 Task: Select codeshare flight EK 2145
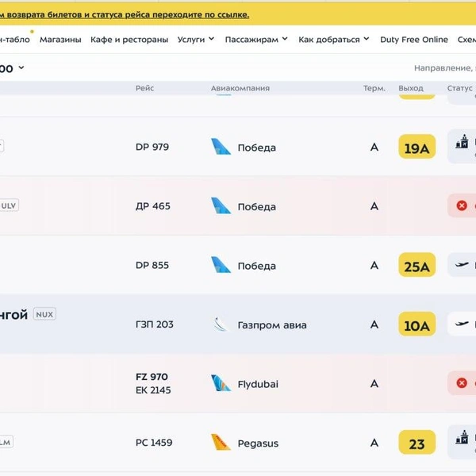point(153,390)
